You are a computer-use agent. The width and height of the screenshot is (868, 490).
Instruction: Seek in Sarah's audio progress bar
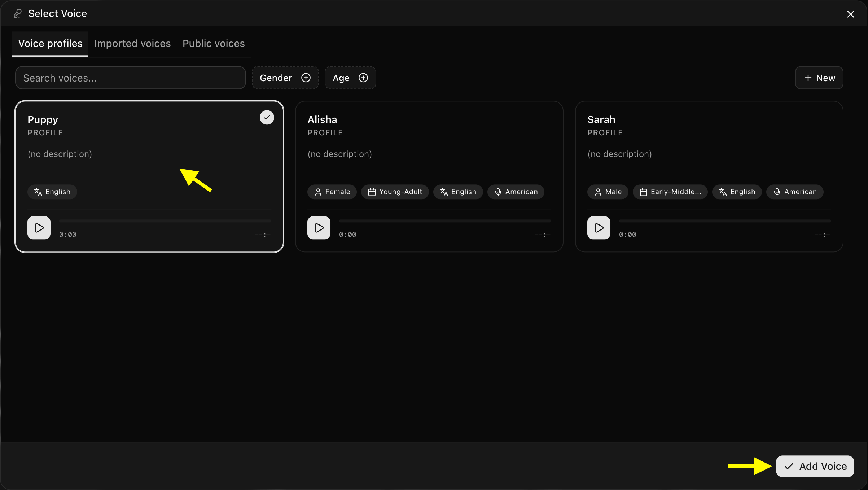725,221
